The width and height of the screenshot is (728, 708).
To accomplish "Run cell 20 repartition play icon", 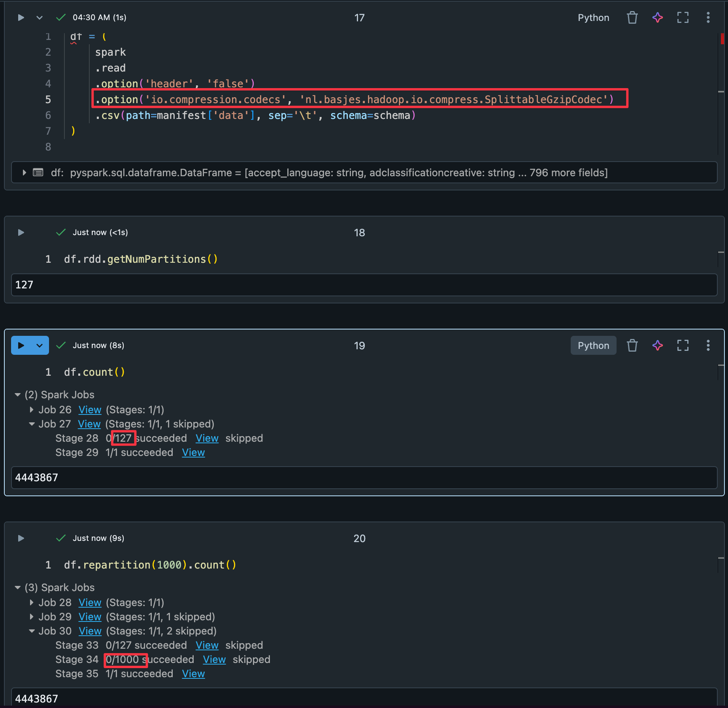I will (21, 538).
